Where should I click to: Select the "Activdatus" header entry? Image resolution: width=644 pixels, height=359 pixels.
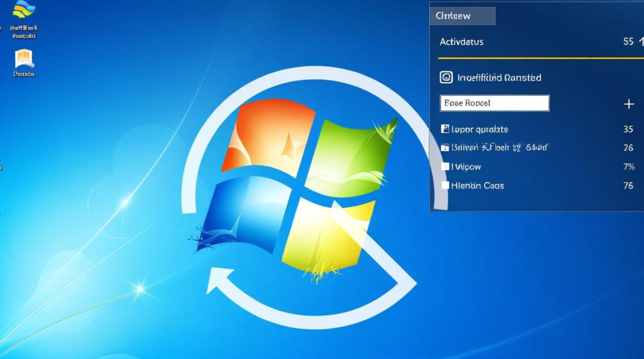(461, 42)
